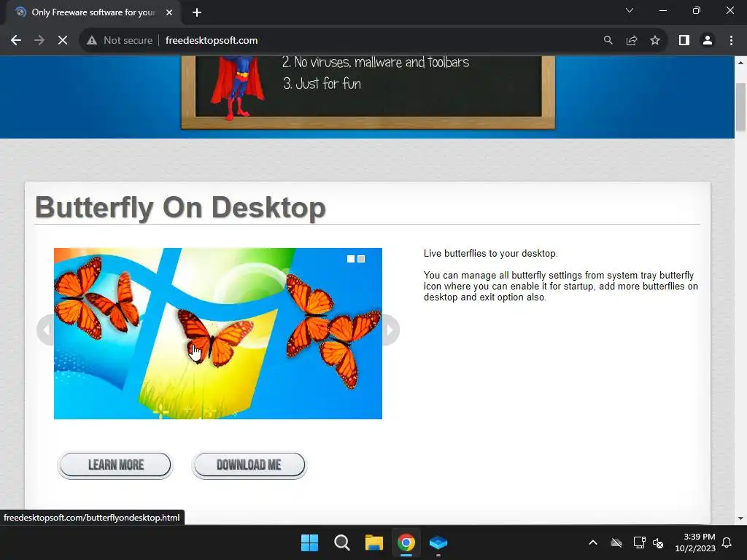The height and width of the screenshot is (560, 747).
Task: Stop loading the page
Action: (x=63, y=41)
